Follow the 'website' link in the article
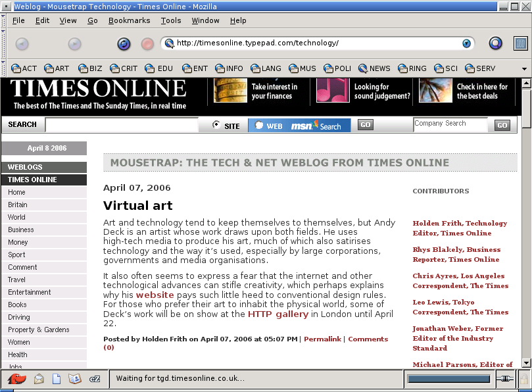The width and height of the screenshot is (532, 392). coord(155,295)
